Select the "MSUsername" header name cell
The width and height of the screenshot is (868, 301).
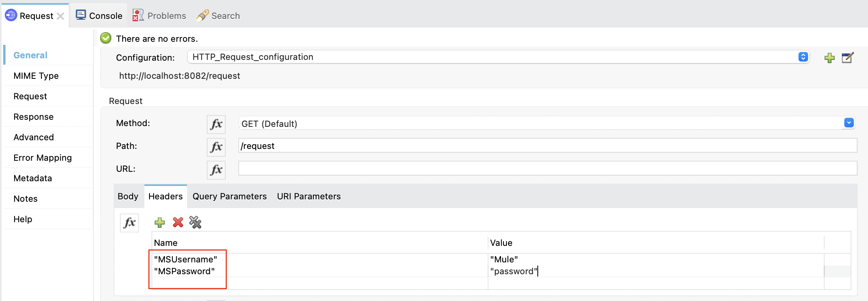(x=186, y=259)
